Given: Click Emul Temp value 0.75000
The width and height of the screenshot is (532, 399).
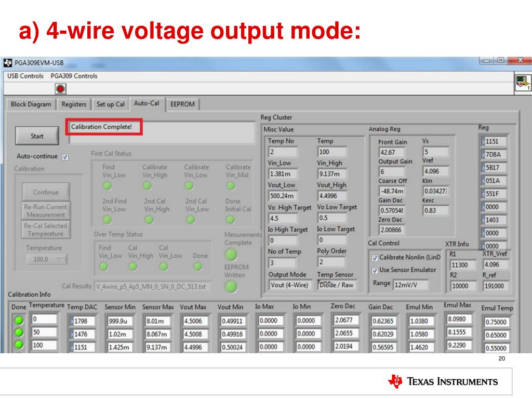Looking at the screenshot, I should point(496,322).
